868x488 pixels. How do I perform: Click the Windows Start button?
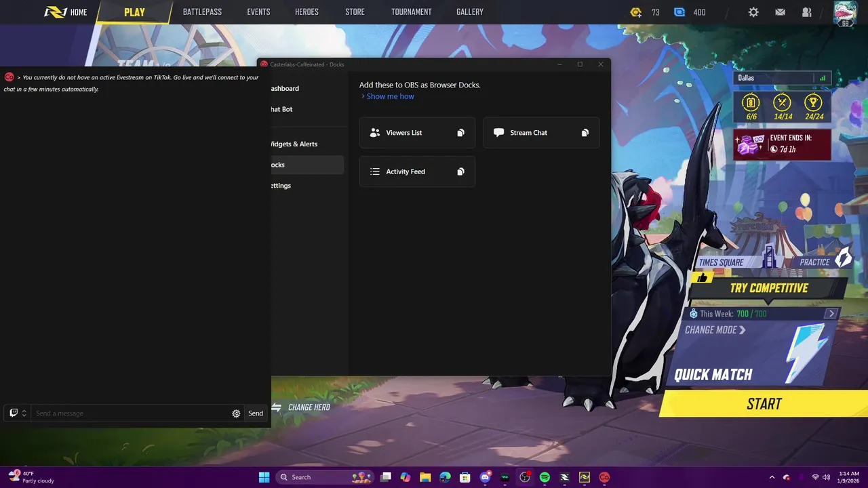pyautogui.click(x=264, y=477)
